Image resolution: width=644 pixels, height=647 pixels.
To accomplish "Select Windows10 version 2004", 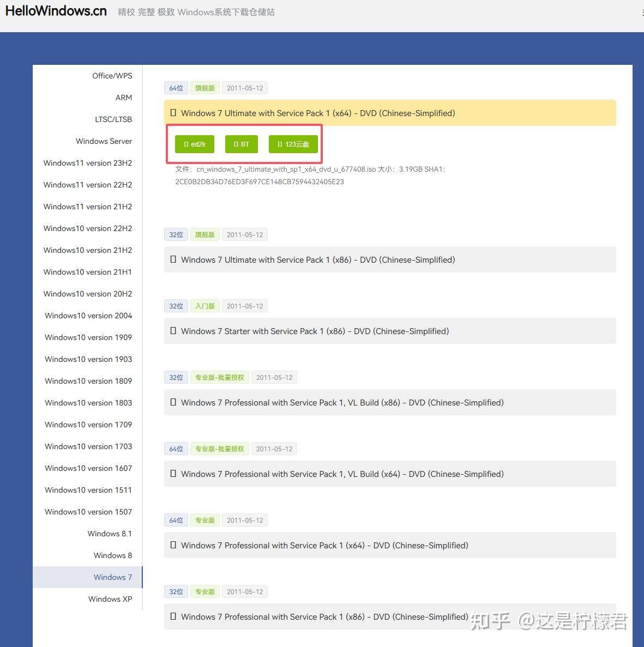I will (x=88, y=316).
